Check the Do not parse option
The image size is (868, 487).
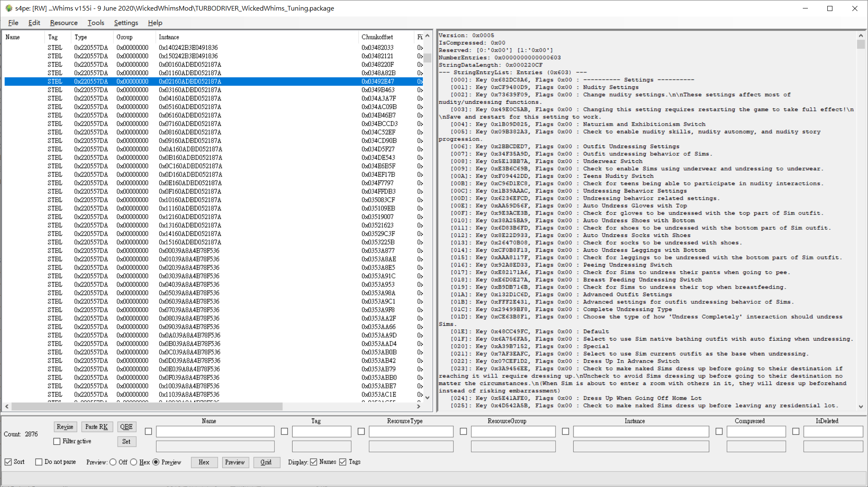click(39, 462)
